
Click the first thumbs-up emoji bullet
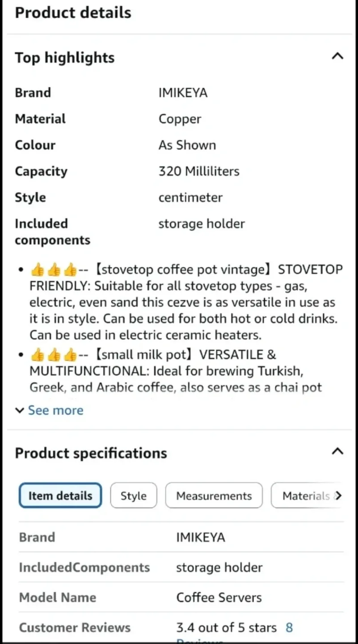(x=37, y=269)
